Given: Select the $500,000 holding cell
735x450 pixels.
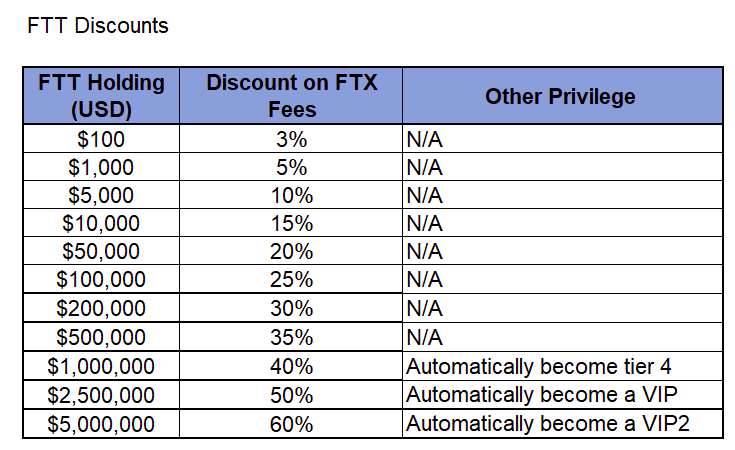Looking at the screenshot, I should 101,337.
